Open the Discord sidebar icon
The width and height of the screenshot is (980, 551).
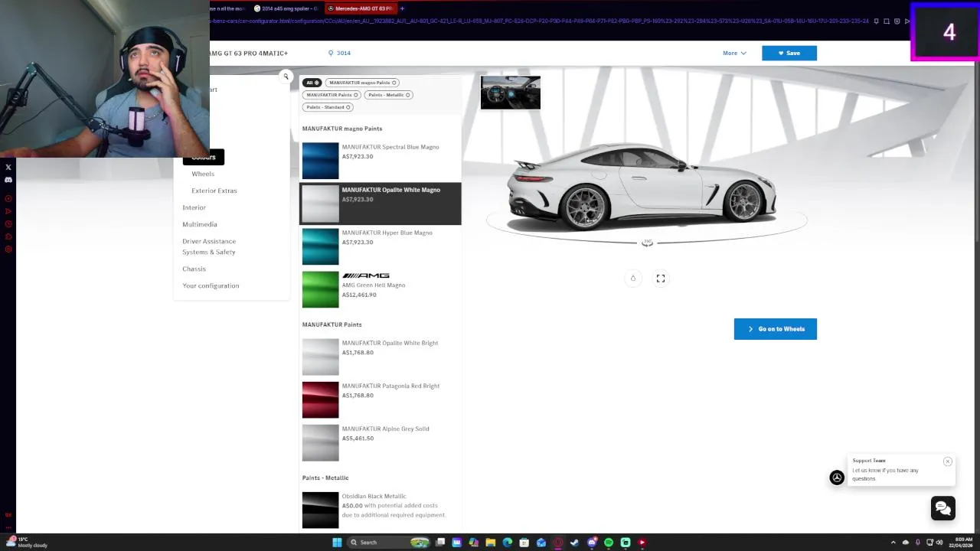click(x=8, y=180)
